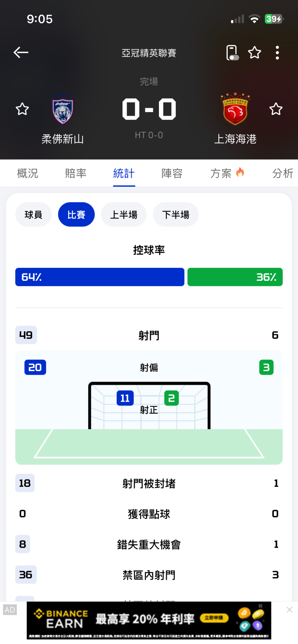Open the 方案 tab with flame icon
298x644 pixels.
[227, 173]
